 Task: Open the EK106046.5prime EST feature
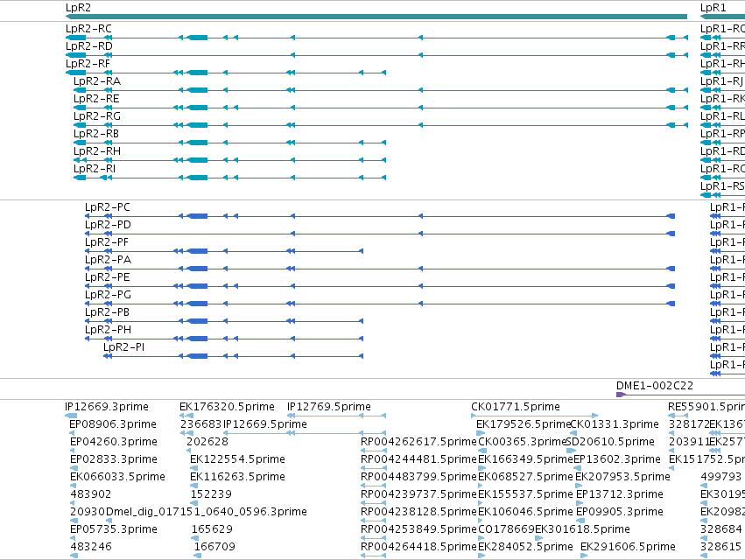tap(481, 521)
